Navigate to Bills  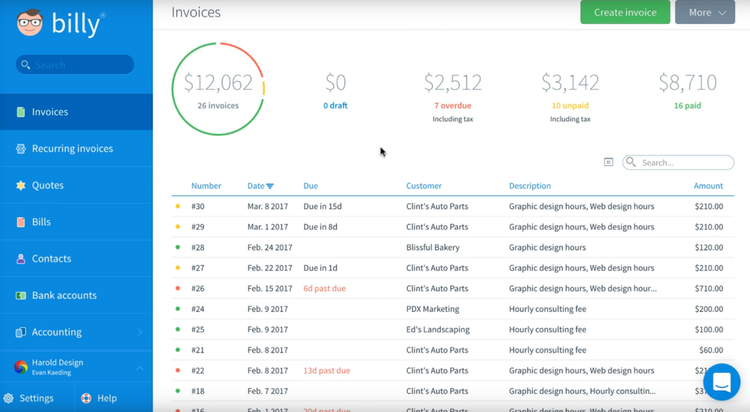coord(77,222)
